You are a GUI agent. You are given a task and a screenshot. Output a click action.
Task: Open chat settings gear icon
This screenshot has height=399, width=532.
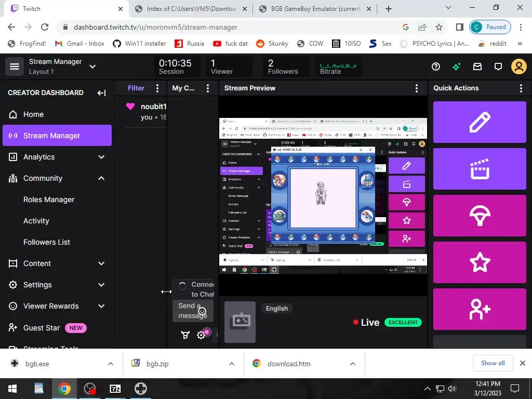tap(201, 335)
